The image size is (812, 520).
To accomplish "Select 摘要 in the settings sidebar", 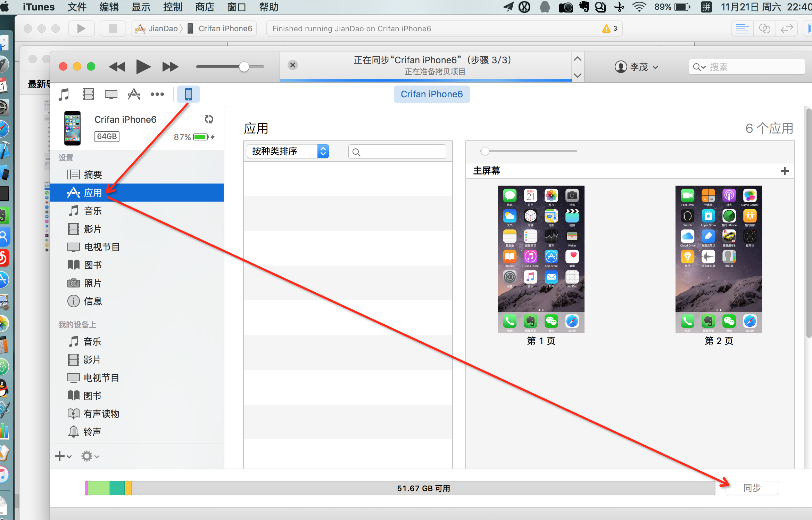I will (93, 174).
